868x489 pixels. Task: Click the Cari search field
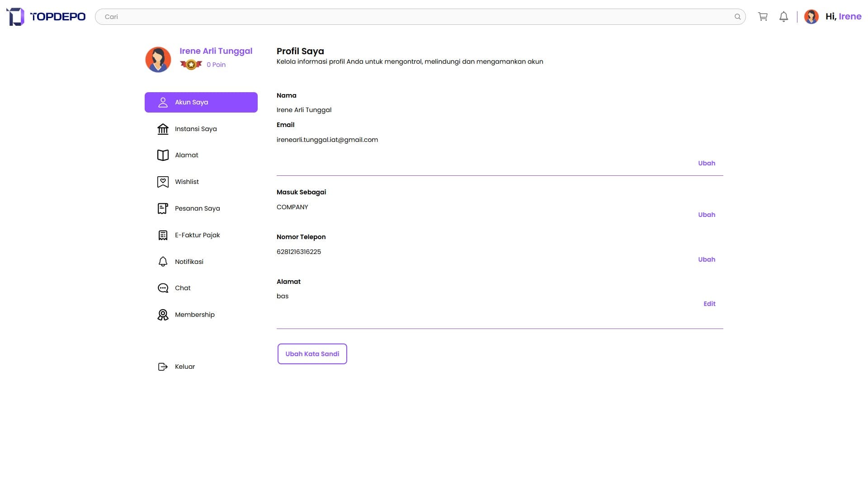(407, 17)
